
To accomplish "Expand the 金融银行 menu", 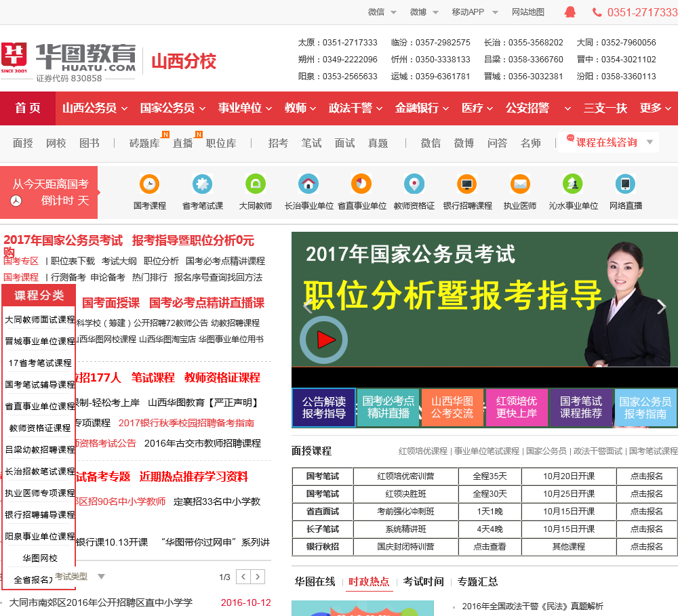I will point(422,108).
